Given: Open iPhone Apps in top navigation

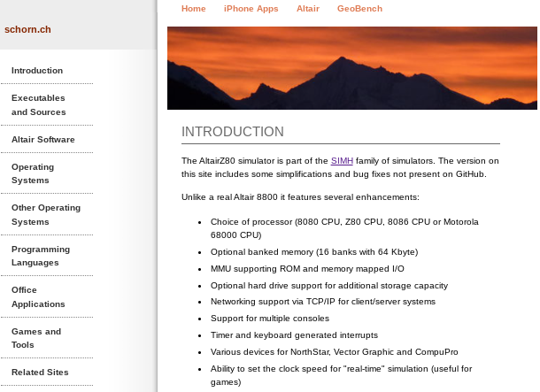Looking at the screenshot, I should [251, 9].
